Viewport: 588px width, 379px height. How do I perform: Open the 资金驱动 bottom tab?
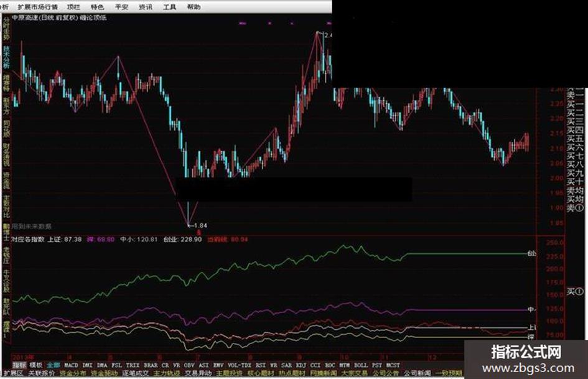[105, 373]
